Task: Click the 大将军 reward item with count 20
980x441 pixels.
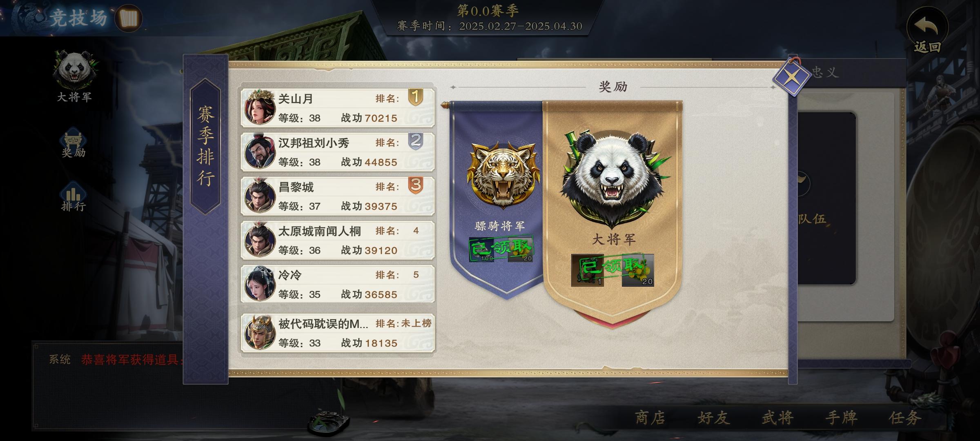Action: tap(638, 270)
